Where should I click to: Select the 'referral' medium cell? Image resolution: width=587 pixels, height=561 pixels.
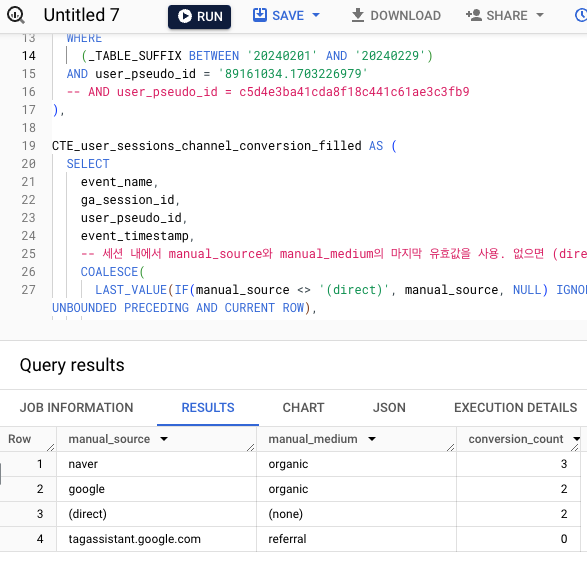click(356, 539)
